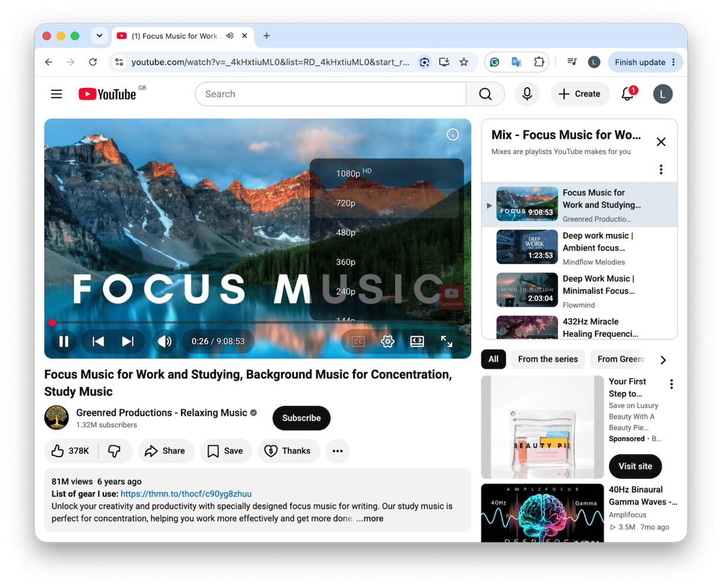
Task: Like the video with thumbs up
Action: point(71,451)
